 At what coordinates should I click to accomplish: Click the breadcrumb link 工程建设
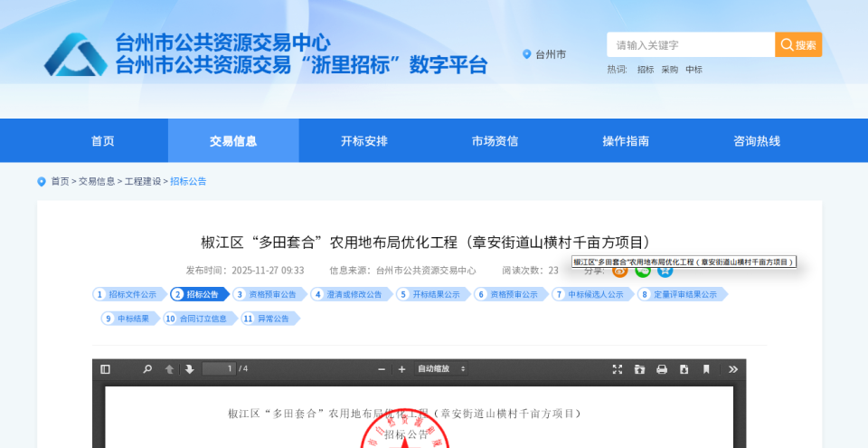[x=143, y=181]
